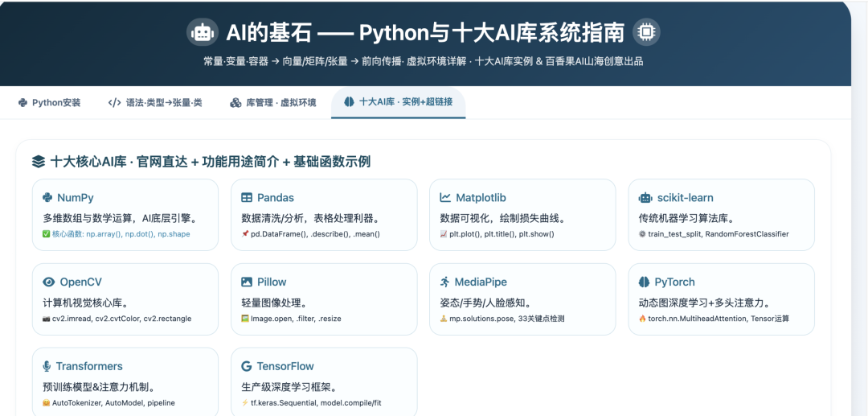Click Image.open, .filter, .resize text

(x=291, y=319)
